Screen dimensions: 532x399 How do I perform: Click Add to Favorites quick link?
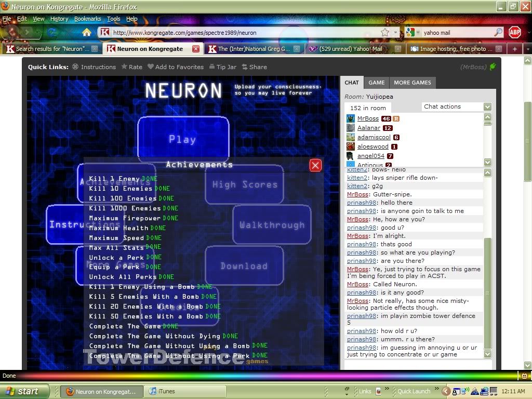point(176,67)
